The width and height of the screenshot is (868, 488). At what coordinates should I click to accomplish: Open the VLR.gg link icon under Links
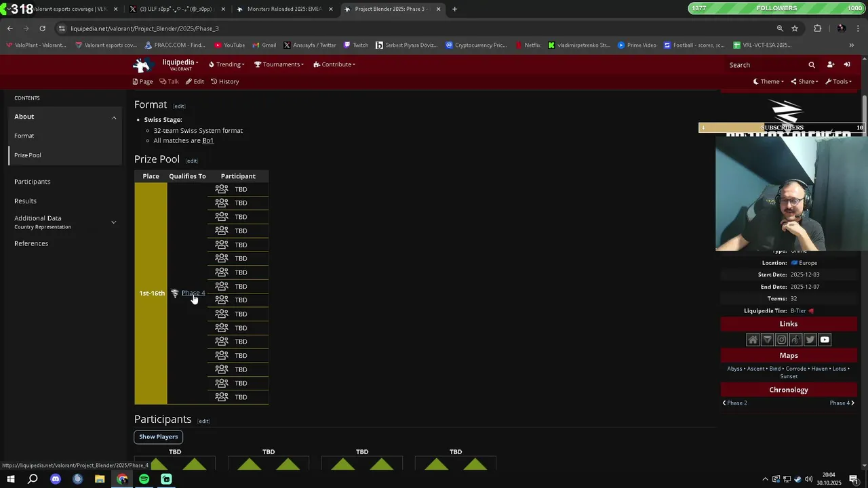(x=767, y=340)
